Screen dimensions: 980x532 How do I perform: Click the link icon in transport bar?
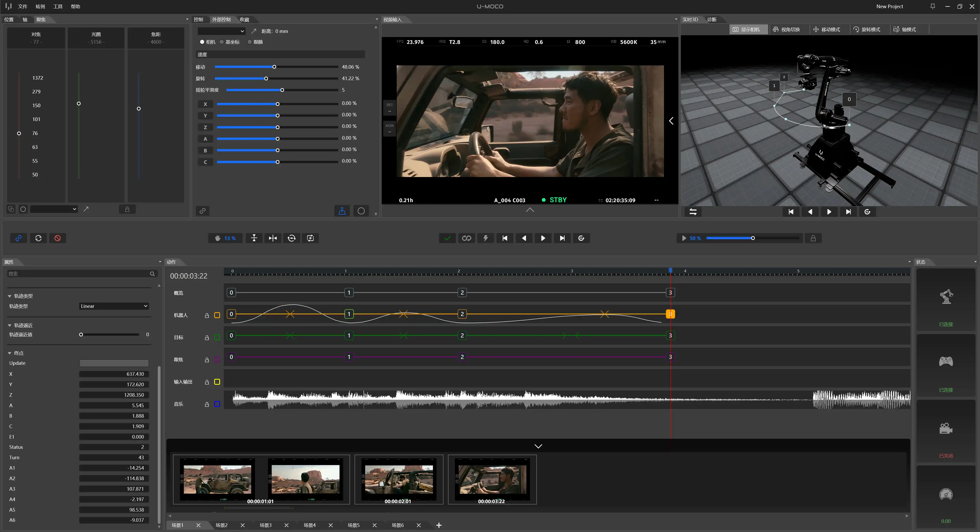coord(18,238)
